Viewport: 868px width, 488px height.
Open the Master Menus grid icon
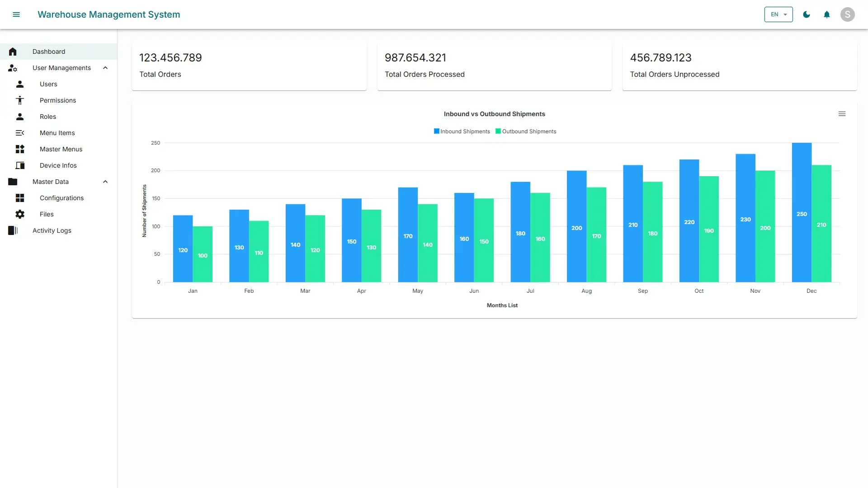coord(20,149)
